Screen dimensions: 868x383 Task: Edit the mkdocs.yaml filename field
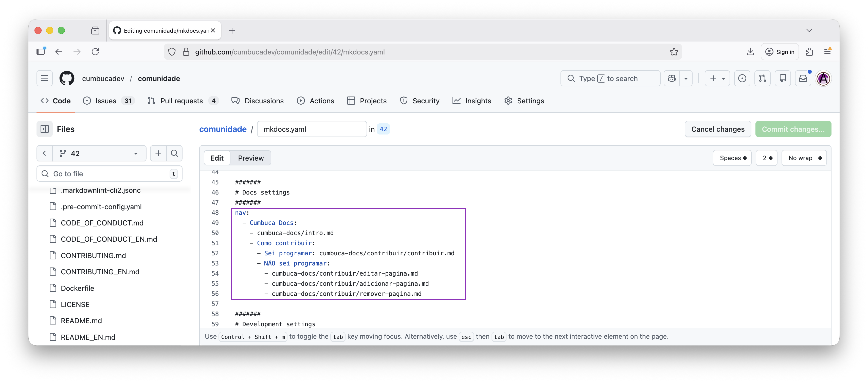coord(312,129)
